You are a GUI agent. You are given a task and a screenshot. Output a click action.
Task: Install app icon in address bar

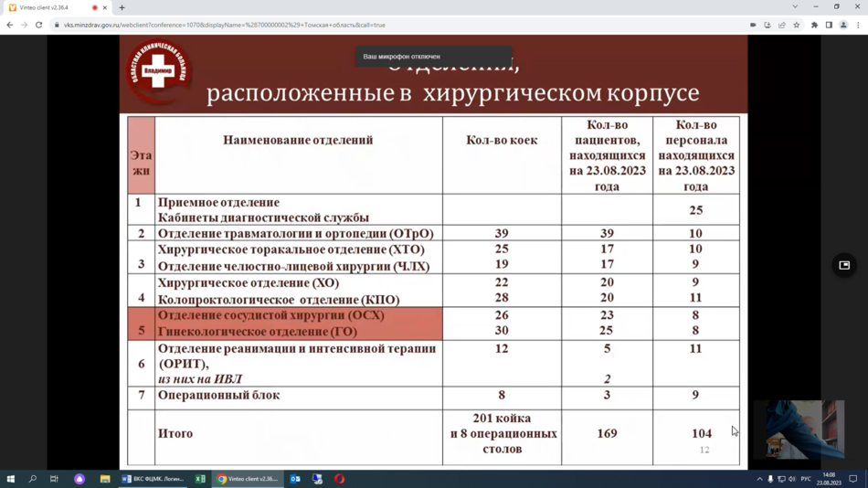[767, 25]
